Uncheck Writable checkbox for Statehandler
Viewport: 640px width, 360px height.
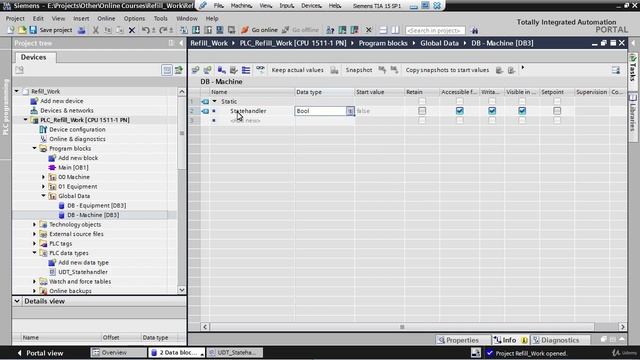click(x=492, y=111)
